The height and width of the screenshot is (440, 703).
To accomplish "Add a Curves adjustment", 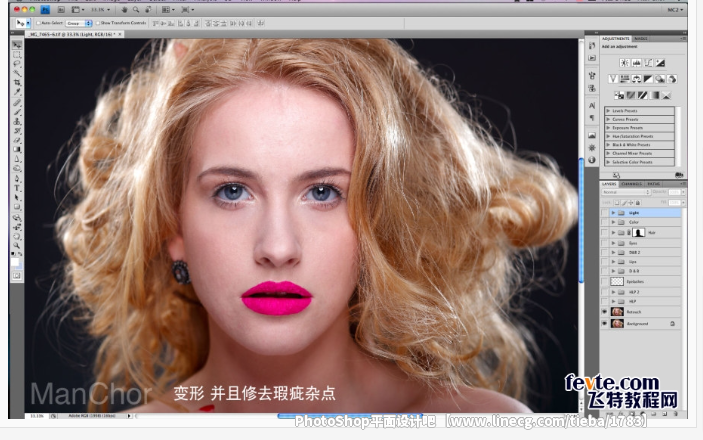I will pyautogui.click(x=648, y=63).
